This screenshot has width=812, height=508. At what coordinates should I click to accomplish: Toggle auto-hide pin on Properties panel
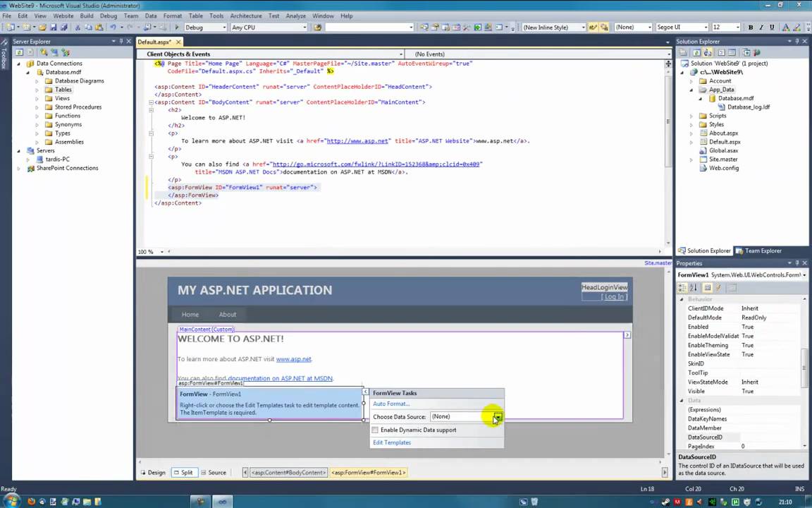797,263
